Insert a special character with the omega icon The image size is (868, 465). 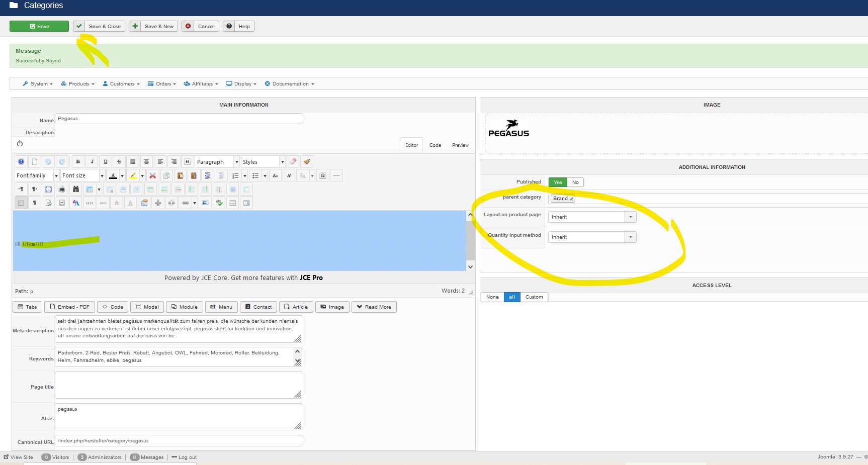[323, 175]
